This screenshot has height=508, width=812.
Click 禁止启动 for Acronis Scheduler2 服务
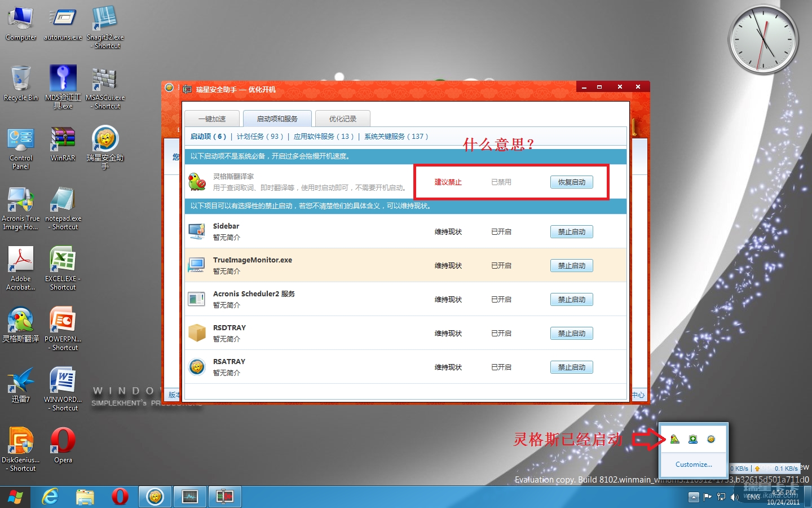tap(572, 300)
